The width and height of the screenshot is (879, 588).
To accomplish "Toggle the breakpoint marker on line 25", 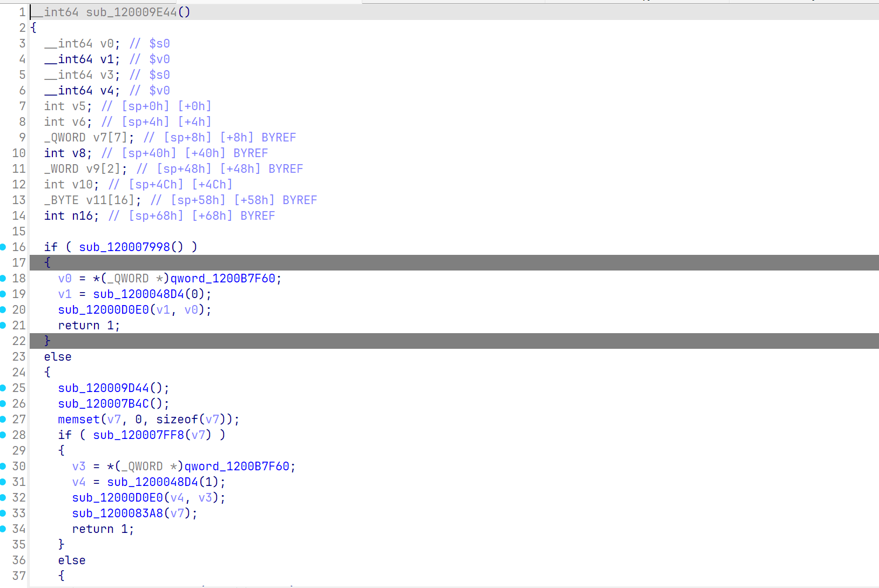I will coord(4,388).
